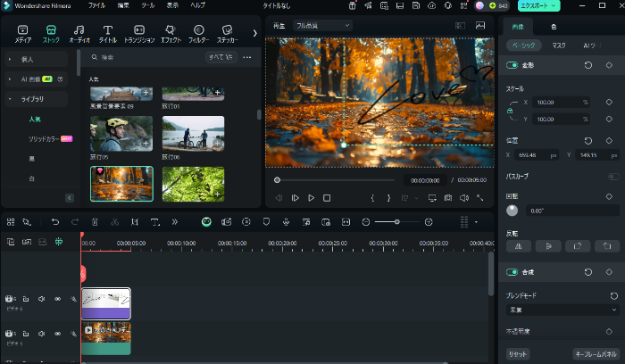Viewport: 625px width, 364px height.
Task: Open the gift icon in title bar
Action: click(353, 5)
